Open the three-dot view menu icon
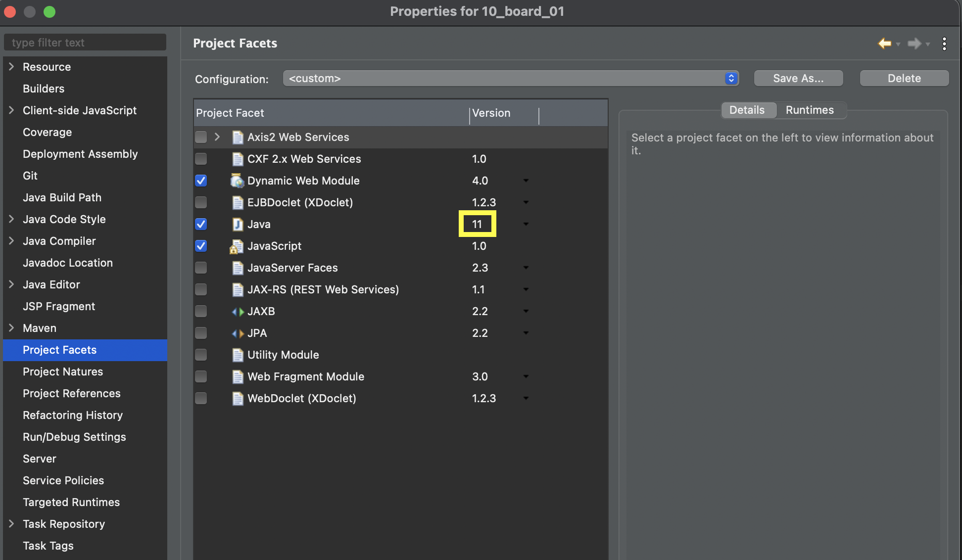The image size is (962, 560). pyautogui.click(x=944, y=44)
